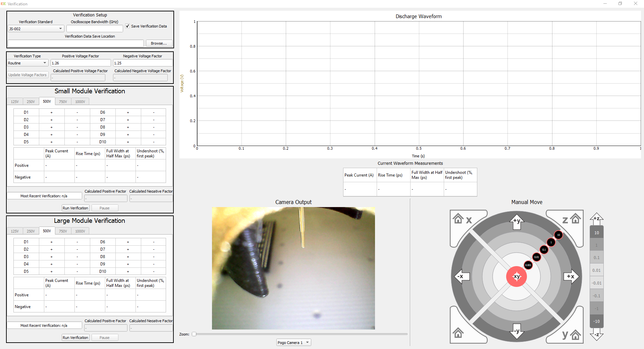The image size is (644, 349).
Task: Expand the Verification Type dropdown
Action: 28,63
